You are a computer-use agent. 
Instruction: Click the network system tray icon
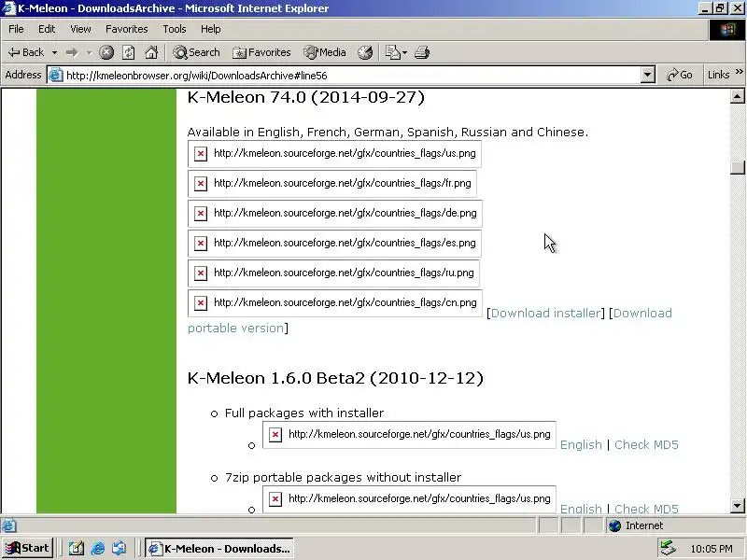[x=668, y=549]
